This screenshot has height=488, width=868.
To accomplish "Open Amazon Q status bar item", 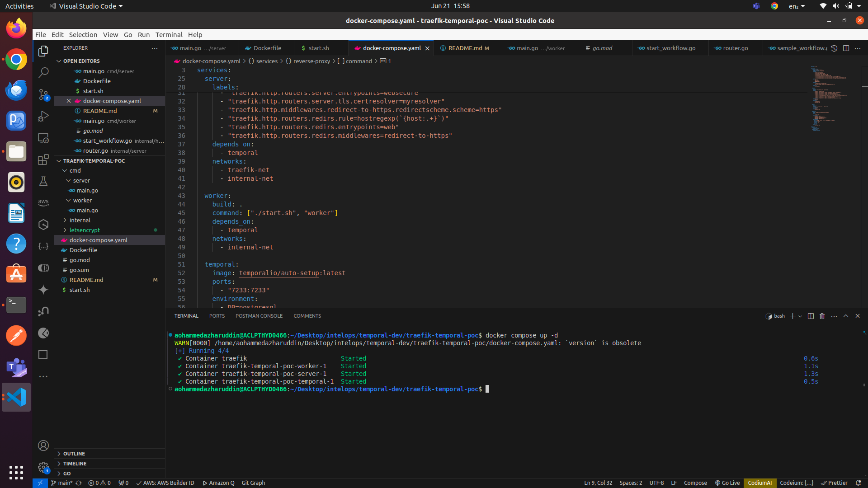I will coord(218,483).
